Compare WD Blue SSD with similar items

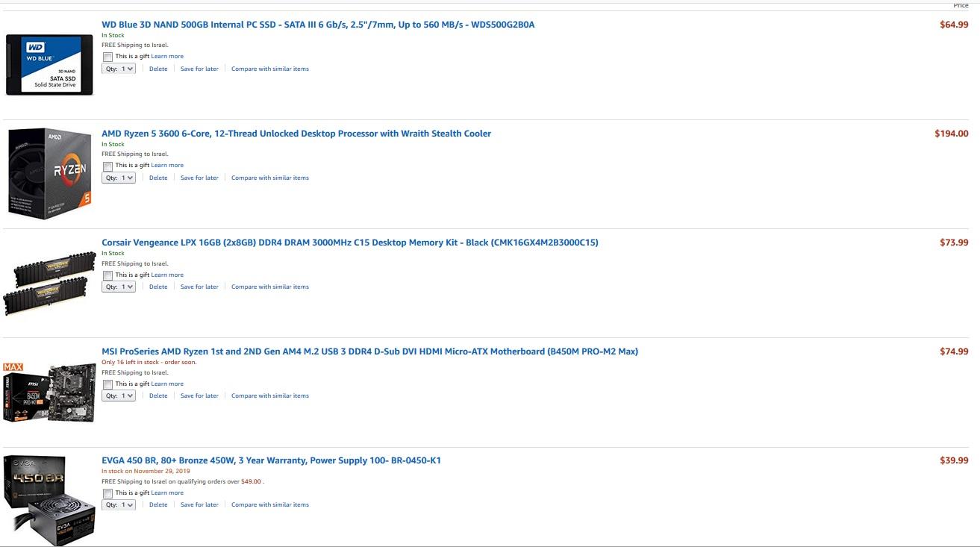pos(270,69)
